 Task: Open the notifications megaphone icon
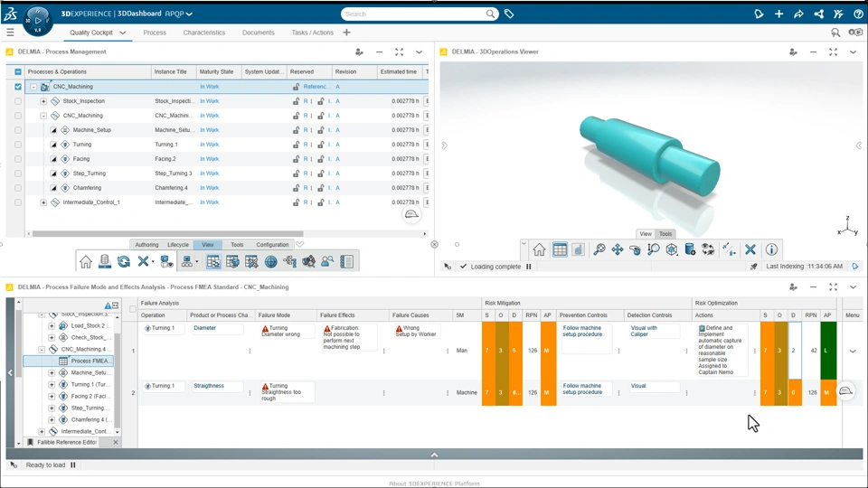759,14
